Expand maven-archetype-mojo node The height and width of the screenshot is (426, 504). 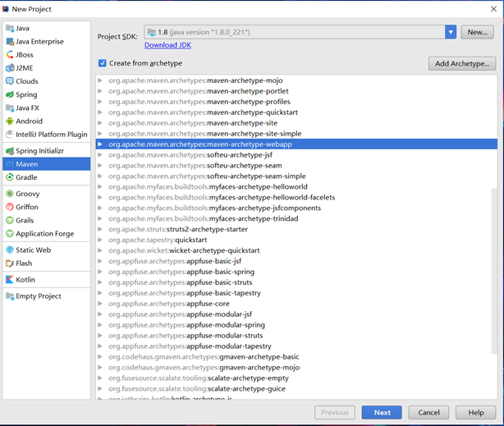[100, 80]
